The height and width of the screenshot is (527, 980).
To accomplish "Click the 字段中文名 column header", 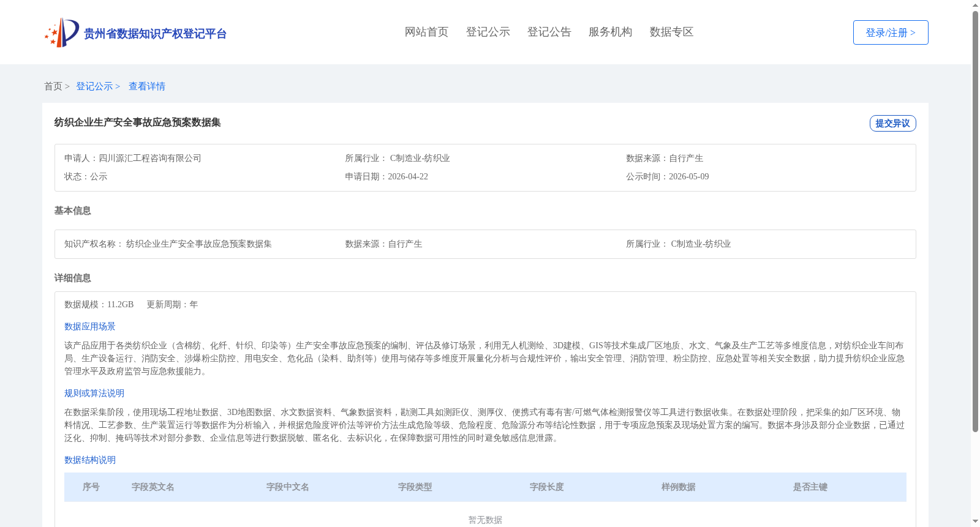I will (288, 487).
